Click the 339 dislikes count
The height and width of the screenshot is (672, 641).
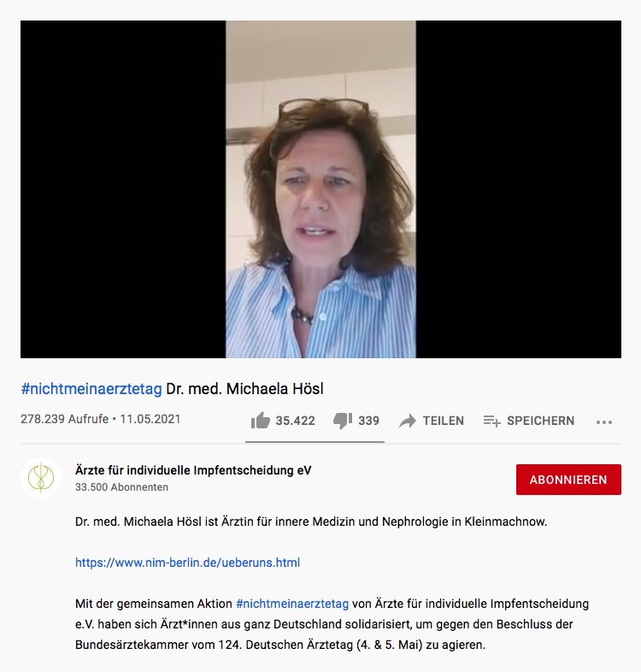tap(368, 421)
